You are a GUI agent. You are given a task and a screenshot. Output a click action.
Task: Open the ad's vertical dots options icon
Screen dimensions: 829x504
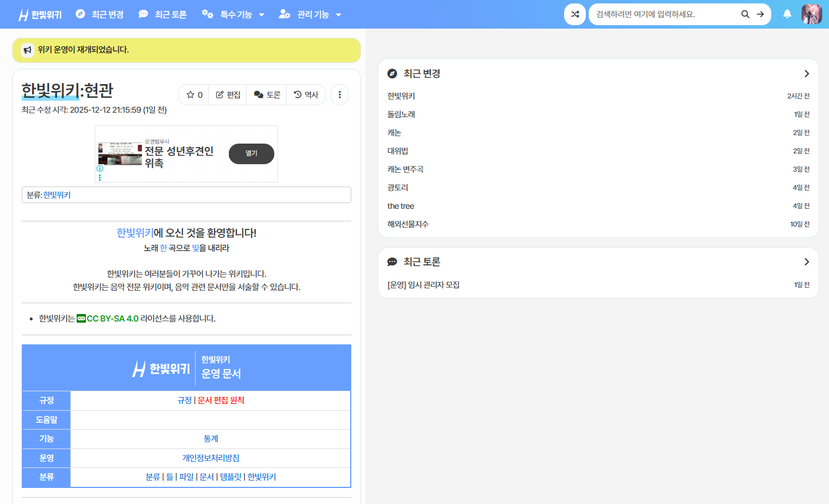[x=100, y=177]
